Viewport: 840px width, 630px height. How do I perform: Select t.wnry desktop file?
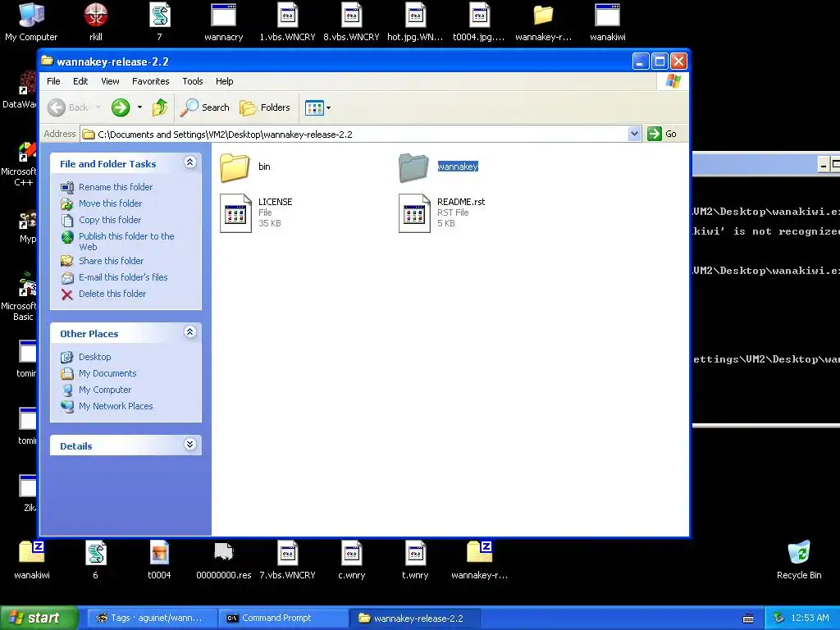pyautogui.click(x=415, y=560)
